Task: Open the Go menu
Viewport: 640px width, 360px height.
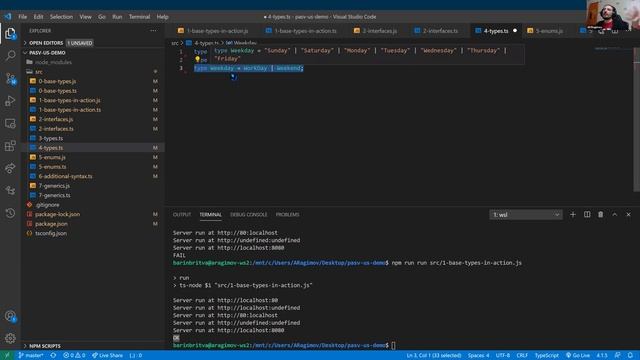Action: pyautogui.click(x=102, y=17)
